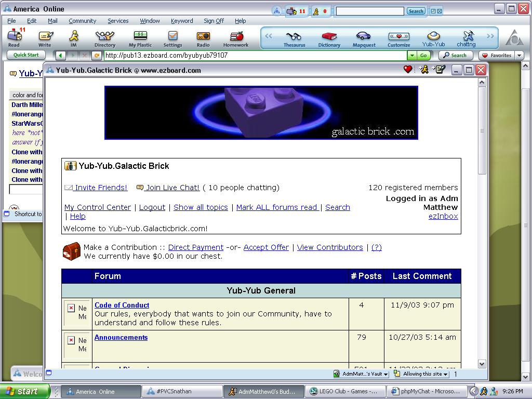Open the Mail menu
The height and width of the screenshot is (399, 532).
click(x=52, y=21)
